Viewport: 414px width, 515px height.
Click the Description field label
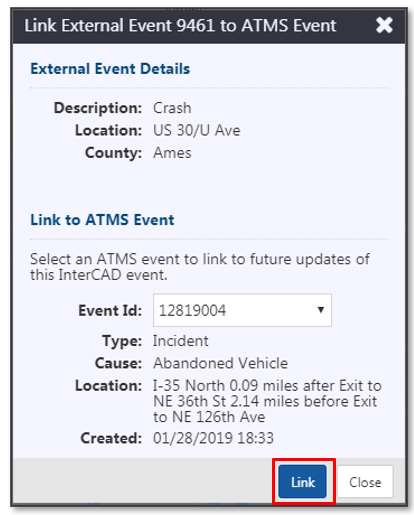point(98,108)
